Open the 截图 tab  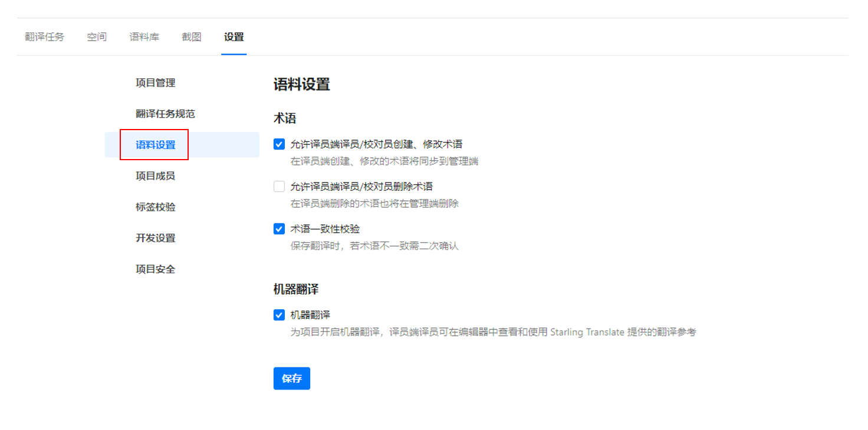192,37
